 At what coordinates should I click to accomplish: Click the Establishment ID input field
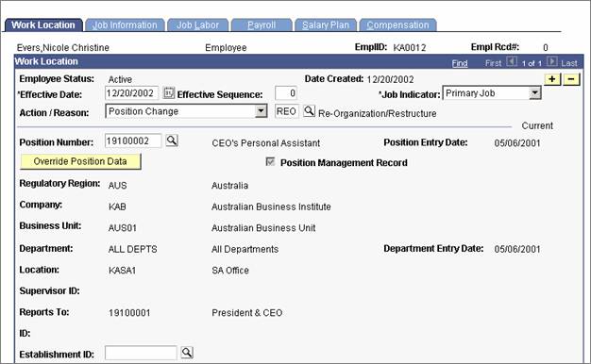coord(141,353)
